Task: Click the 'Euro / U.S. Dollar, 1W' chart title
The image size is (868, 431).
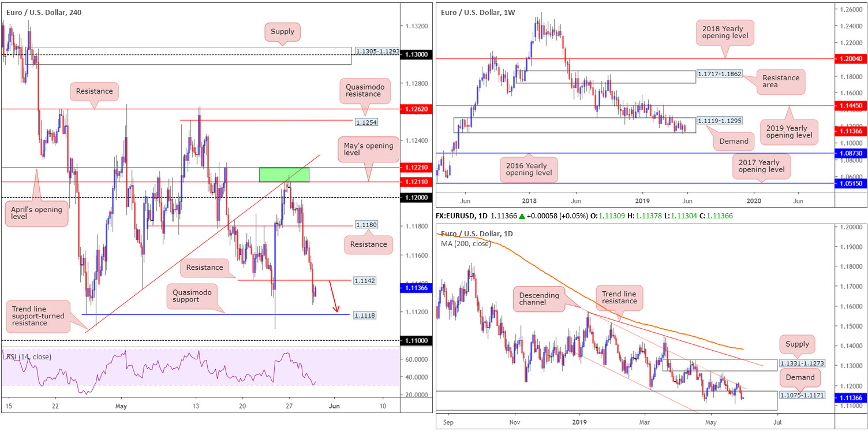Action: pyautogui.click(x=477, y=12)
